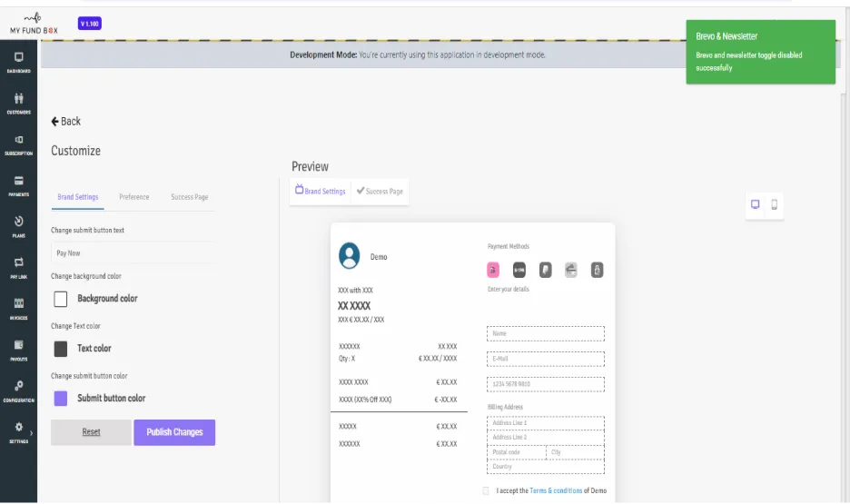Pick the Submit button color swatch

coord(61,399)
